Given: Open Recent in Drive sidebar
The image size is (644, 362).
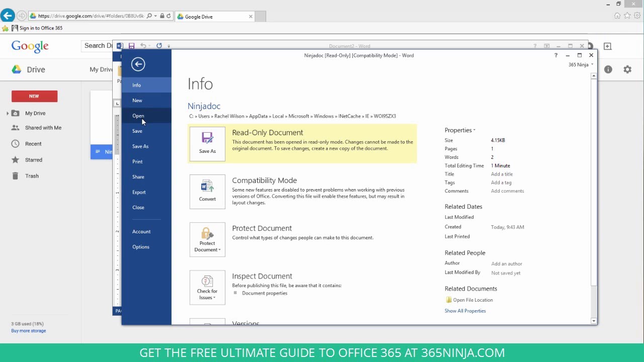Looking at the screenshot, I should pyautogui.click(x=33, y=144).
